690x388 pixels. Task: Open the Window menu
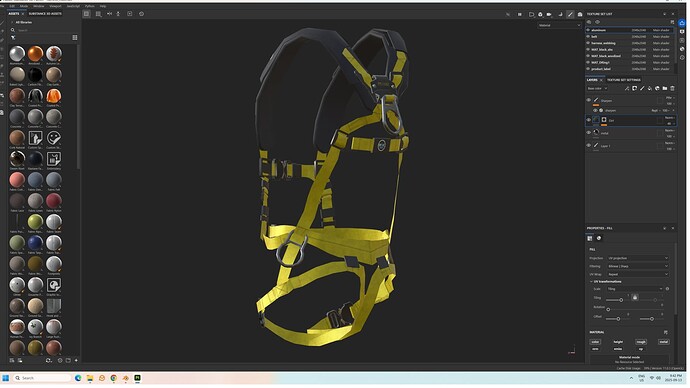tap(39, 6)
